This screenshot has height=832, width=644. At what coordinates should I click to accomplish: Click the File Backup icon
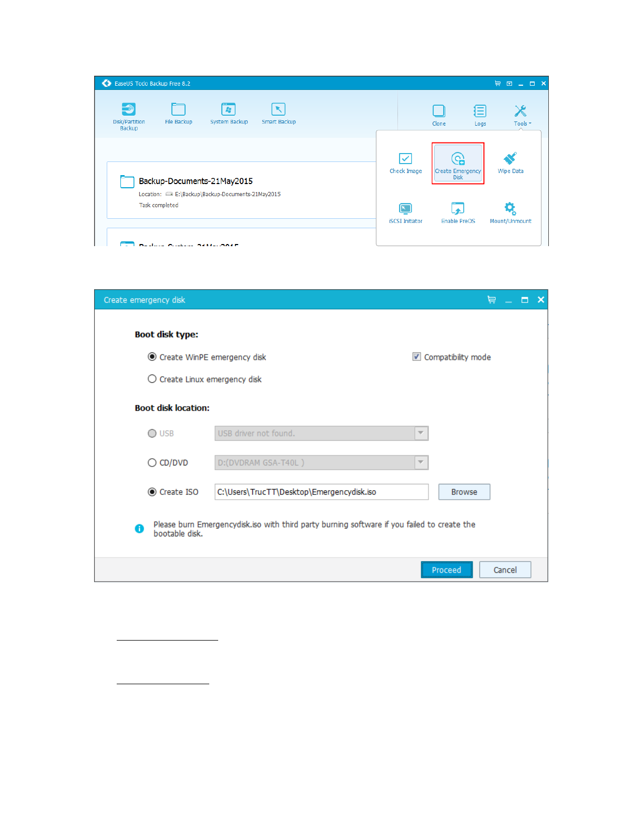(178, 113)
